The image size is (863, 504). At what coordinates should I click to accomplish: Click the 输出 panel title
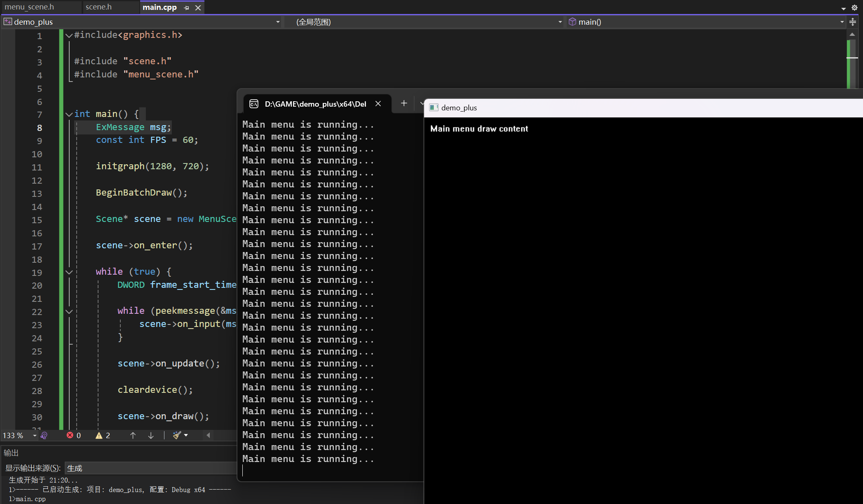11,453
